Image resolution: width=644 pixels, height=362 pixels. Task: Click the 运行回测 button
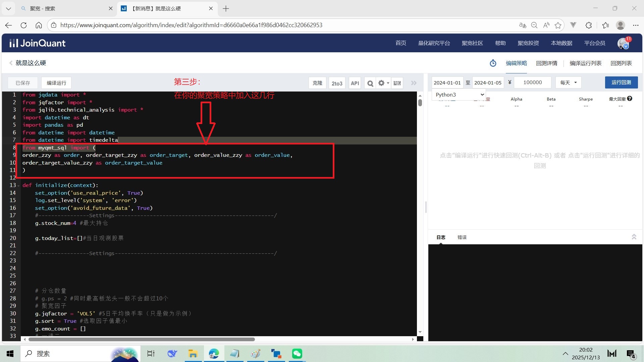[x=621, y=82]
